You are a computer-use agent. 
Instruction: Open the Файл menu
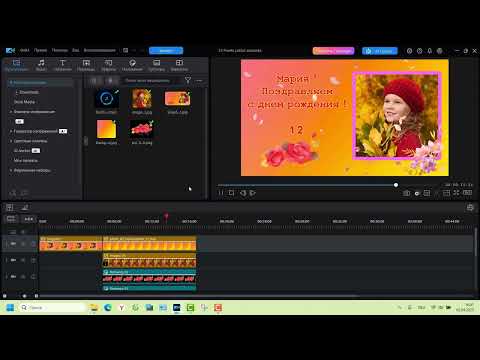click(25, 50)
